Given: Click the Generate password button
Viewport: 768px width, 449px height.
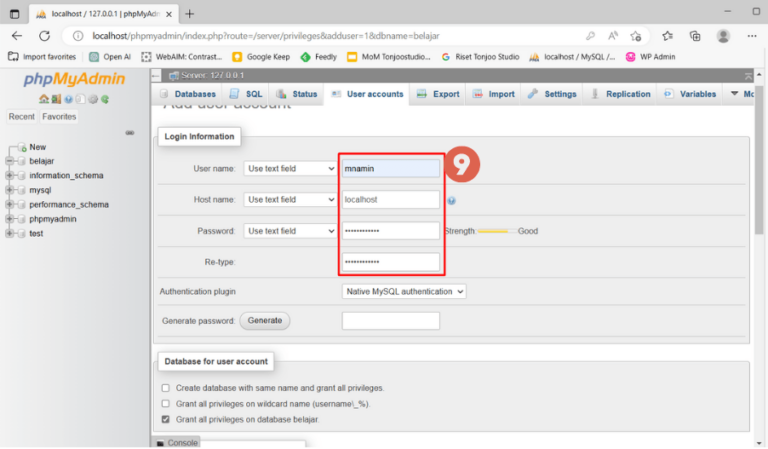Looking at the screenshot, I should click(x=264, y=321).
